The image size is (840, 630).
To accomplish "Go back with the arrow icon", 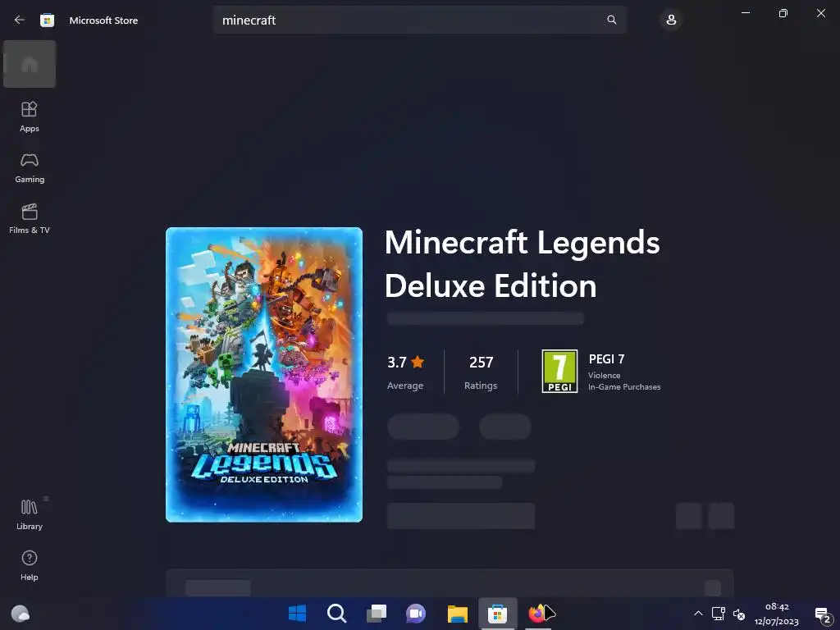I will (x=20, y=20).
